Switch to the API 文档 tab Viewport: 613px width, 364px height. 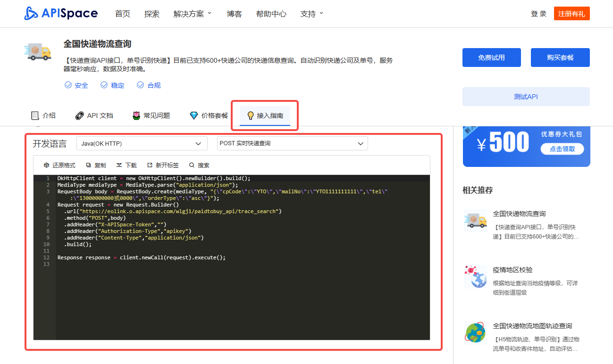(x=94, y=116)
